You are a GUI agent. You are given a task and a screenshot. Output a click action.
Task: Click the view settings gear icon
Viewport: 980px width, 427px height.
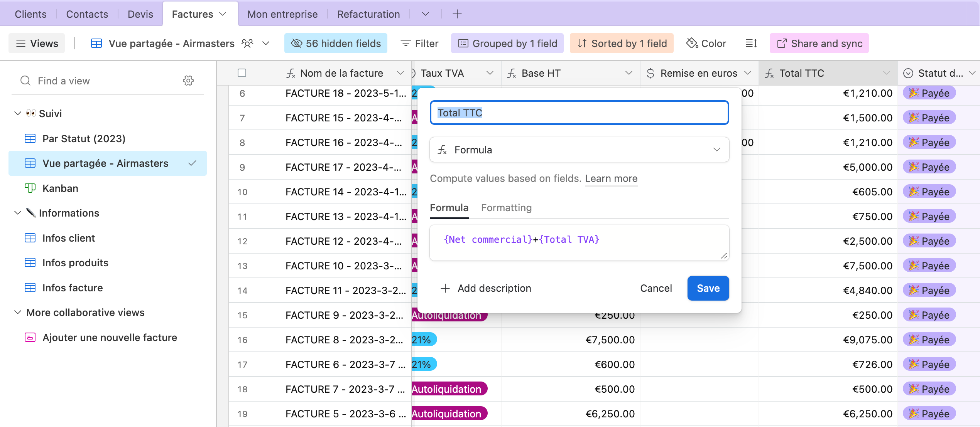[x=188, y=81]
